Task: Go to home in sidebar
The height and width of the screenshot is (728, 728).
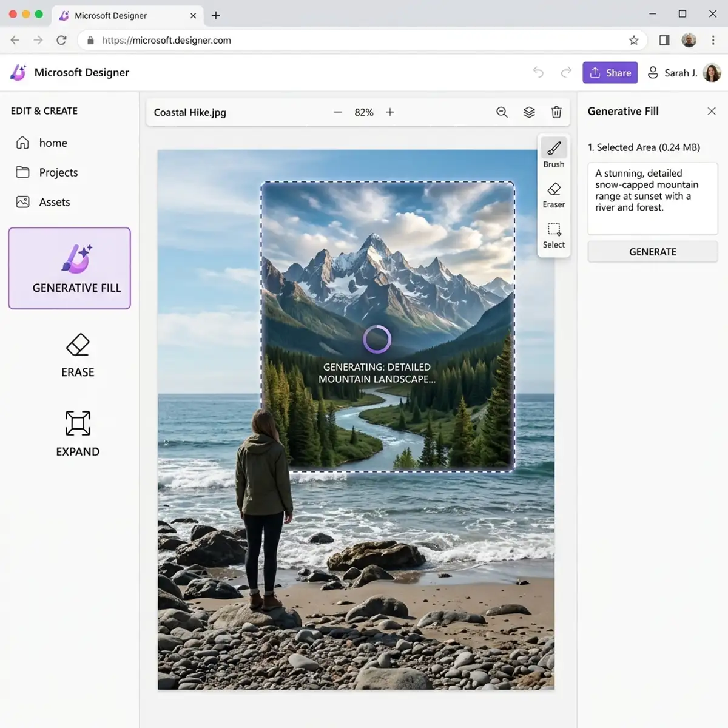Action: tap(41, 143)
